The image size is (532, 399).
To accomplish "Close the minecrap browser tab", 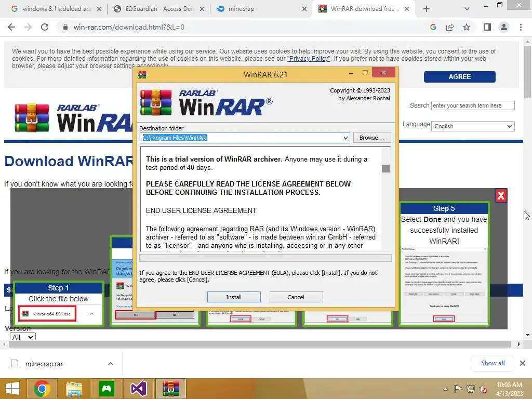I will click(304, 9).
